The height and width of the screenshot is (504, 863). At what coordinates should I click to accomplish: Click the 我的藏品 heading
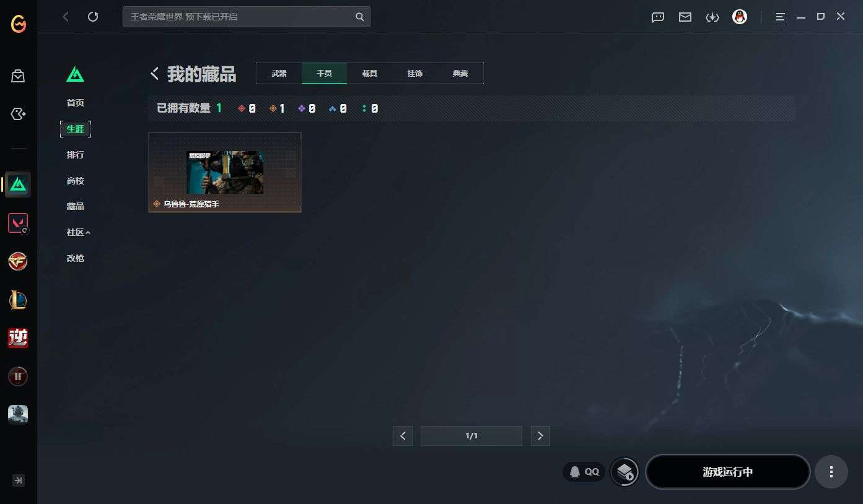tap(202, 74)
